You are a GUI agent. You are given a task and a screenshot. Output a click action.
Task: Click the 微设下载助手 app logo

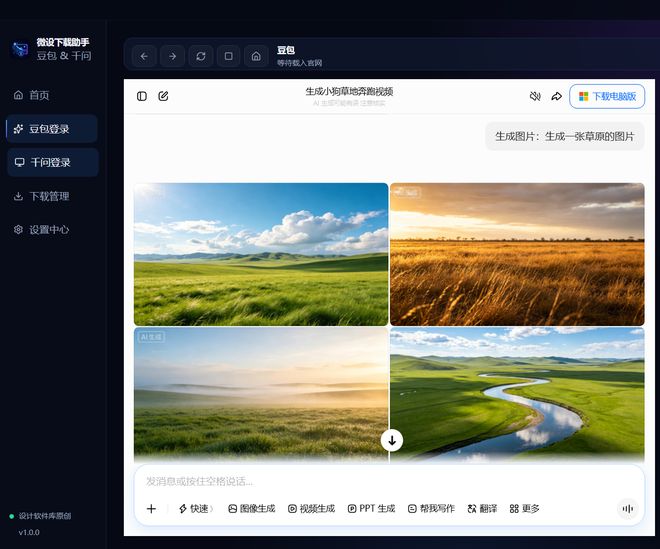tap(20, 49)
